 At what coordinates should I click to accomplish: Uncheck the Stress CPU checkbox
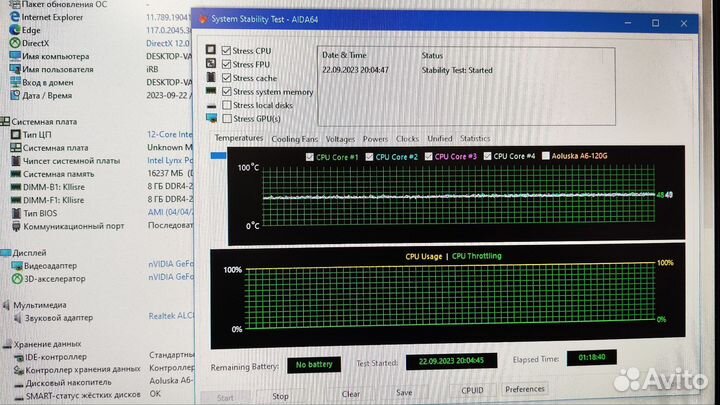point(226,50)
